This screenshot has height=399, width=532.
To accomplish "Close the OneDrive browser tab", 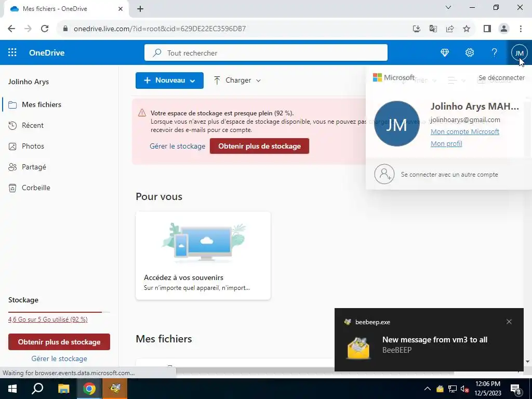I will [121, 9].
